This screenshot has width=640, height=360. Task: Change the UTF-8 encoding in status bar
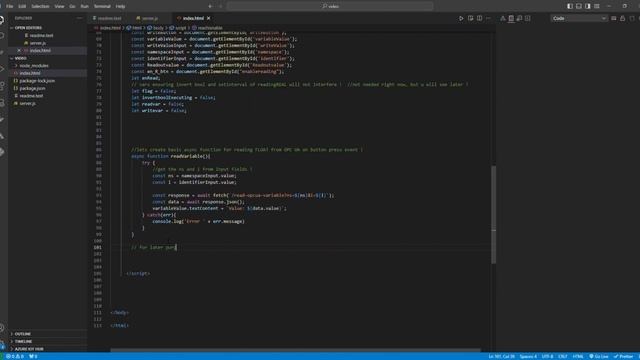[x=547, y=356]
